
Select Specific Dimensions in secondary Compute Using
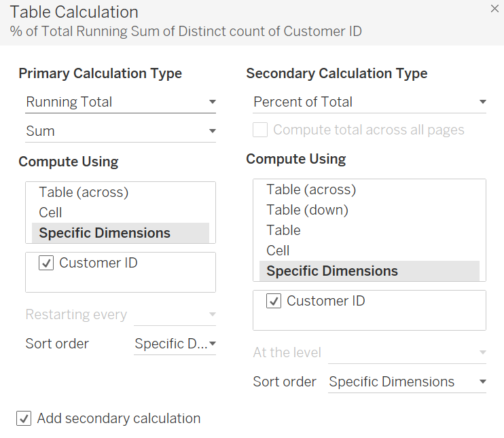click(332, 271)
